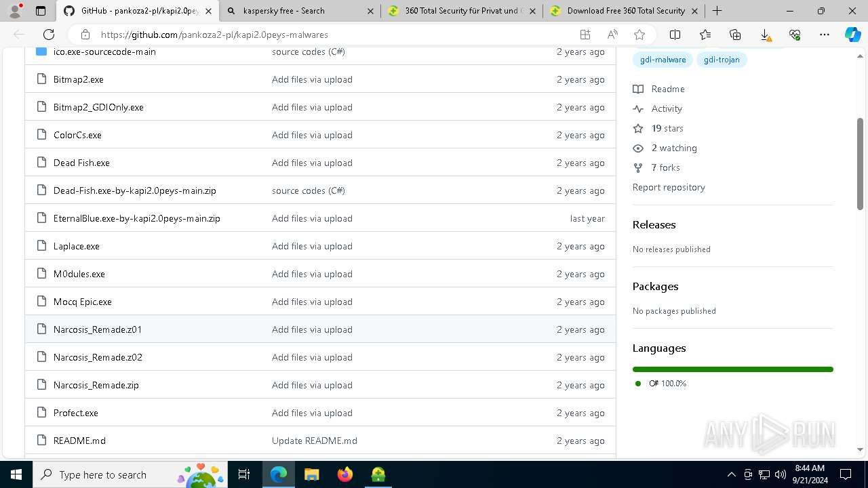Open the M0dules.exe file
Viewport: 868px width, 488px height.
[79, 274]
